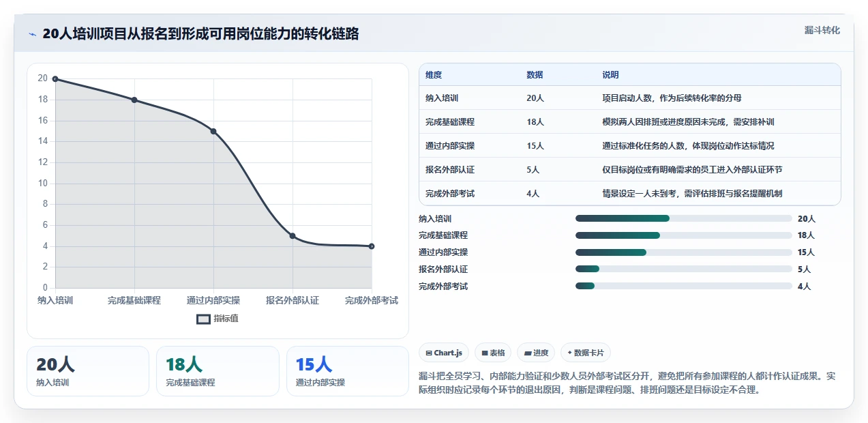Select the chart data point at 完成基础课程
This screenshot has height=423, width=868.
tap(134, 100)
